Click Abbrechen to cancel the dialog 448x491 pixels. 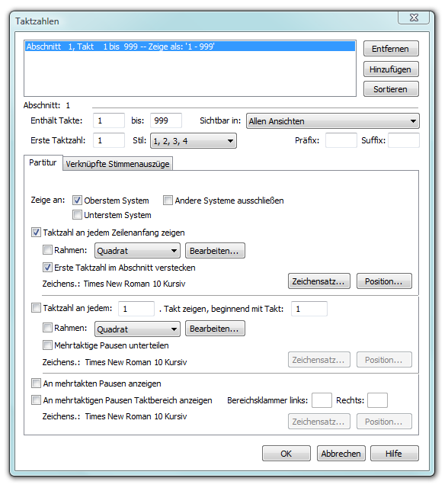(x=341, y=454)
